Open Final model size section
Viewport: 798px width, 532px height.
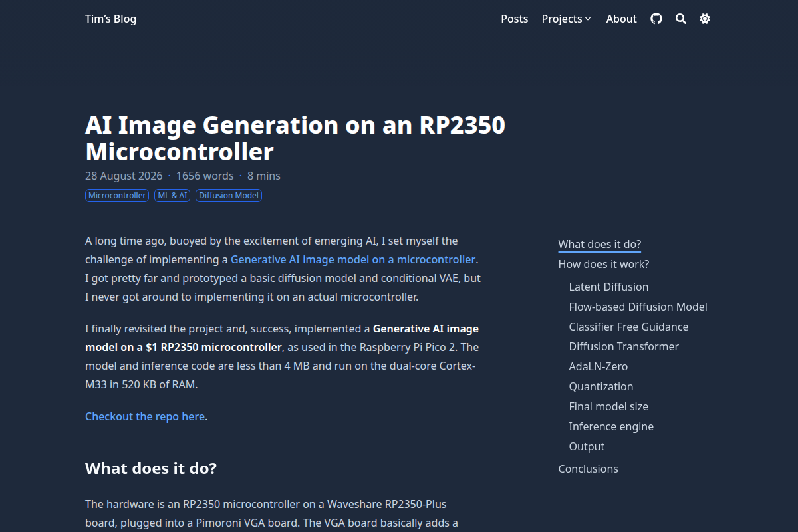click(x=608, y=406)
